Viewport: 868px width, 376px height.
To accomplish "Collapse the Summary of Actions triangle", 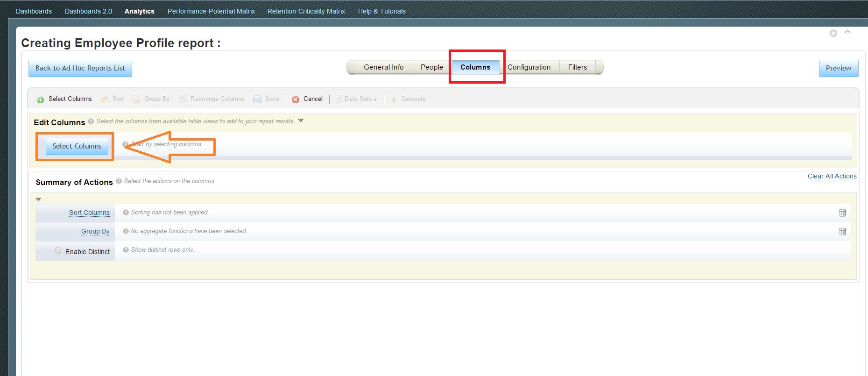I will click(38, 199).
